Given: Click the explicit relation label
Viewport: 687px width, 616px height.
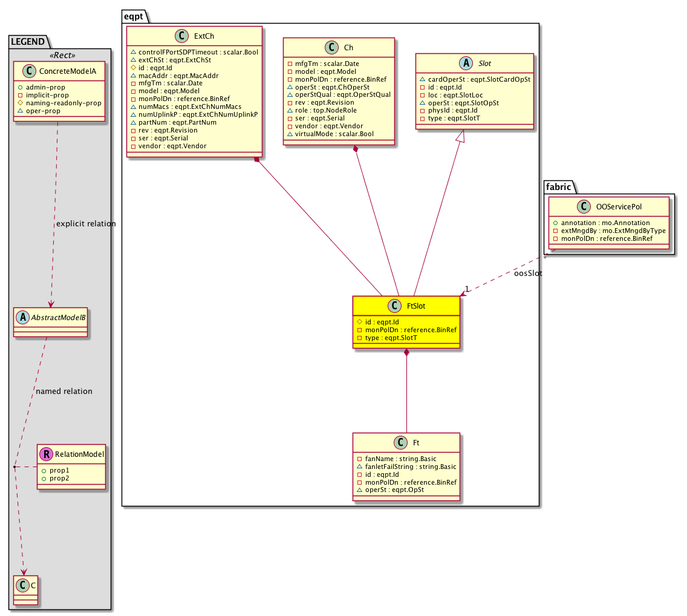Looking at the screenshot, I should [x=85, y=224].
